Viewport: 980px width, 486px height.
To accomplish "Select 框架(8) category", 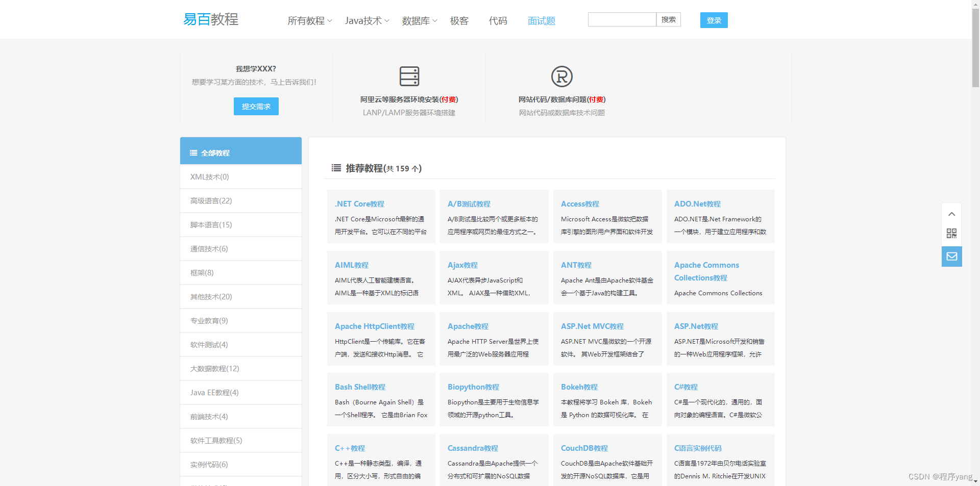I will pyautogui.click(x=241, y=273).
